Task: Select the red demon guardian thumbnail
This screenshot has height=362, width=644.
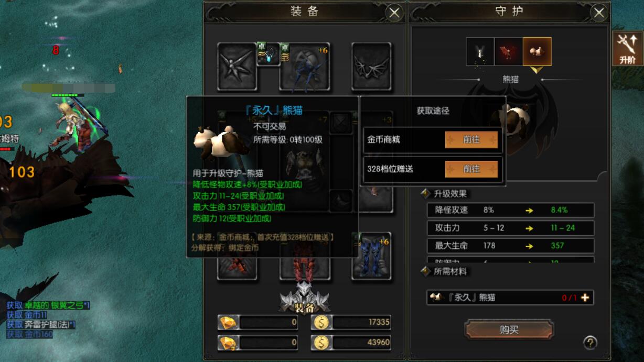Action: click(x=509, y=51)
